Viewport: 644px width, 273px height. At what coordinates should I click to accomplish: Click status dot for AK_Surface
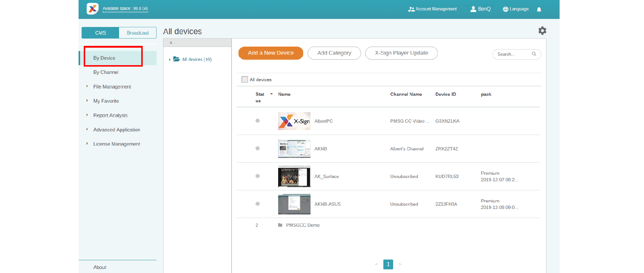257,176
